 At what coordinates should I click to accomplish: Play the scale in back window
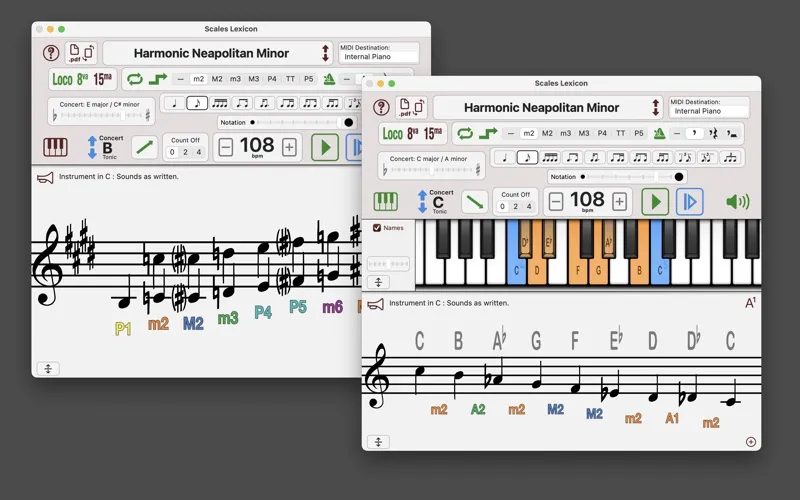[325, 147]
